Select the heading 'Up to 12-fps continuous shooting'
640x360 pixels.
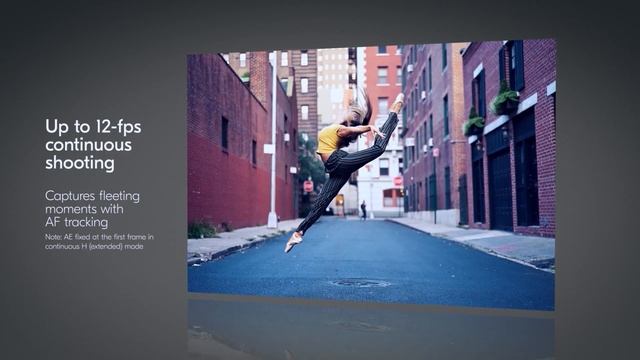93,144
